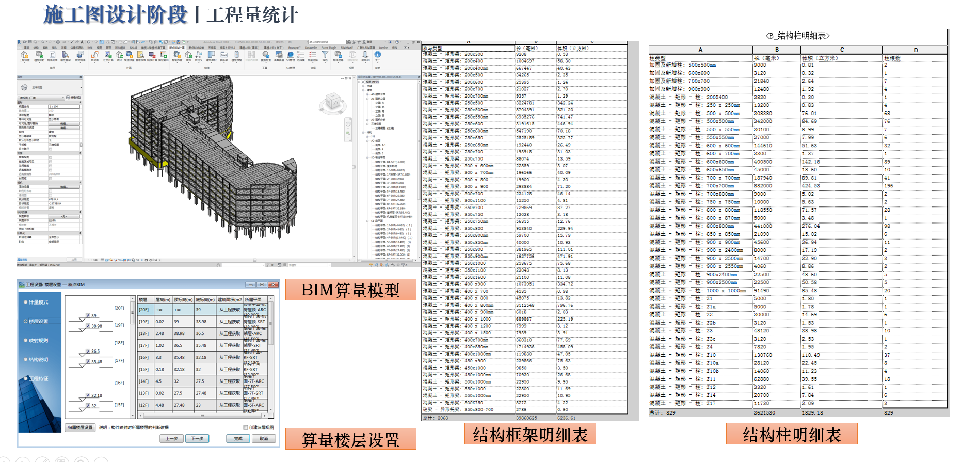Click the search box in the Revit title bar
The width and height of the screenshot is (980, 462).
coord(328,42)
